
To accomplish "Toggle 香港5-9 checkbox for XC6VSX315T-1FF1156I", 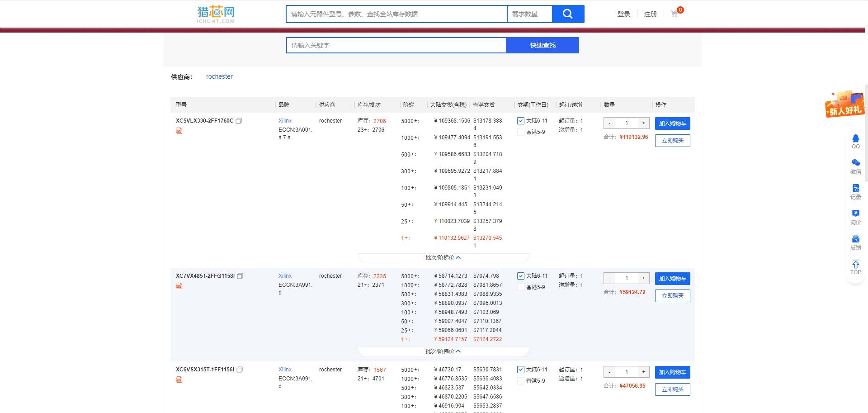I will [x=521, y=381].
